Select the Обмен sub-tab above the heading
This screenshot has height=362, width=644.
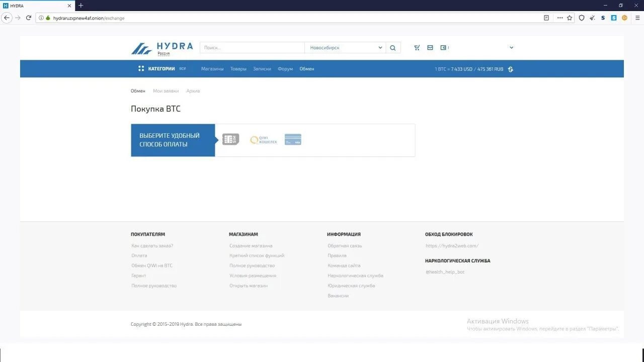click(138, 91)
